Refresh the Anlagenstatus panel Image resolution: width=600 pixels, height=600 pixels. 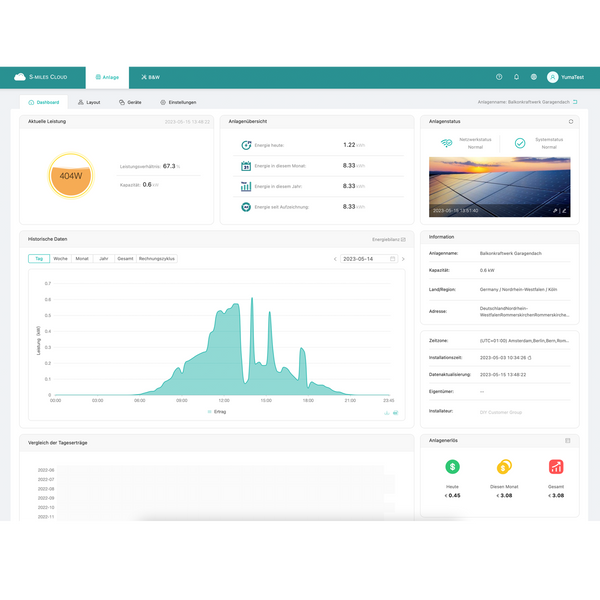(570, 122)
